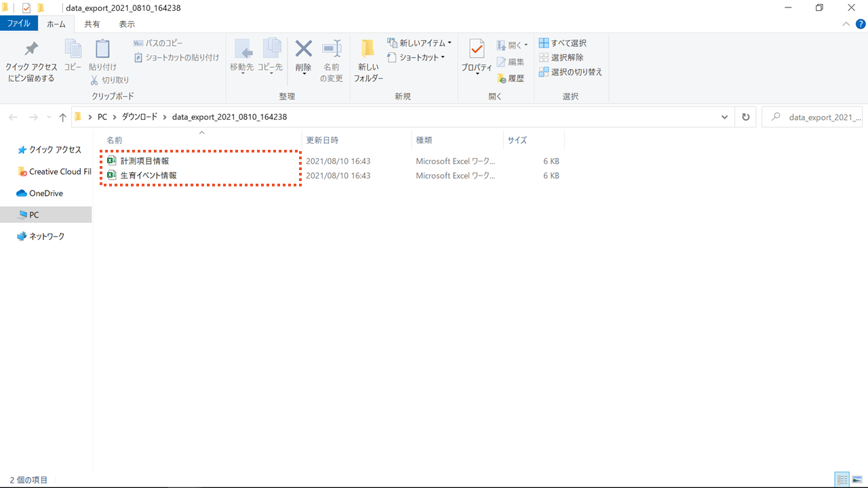The width and height of the screenshot is (868, 488).
Task: Sort by Type (種類) column header
Action: pos(424,140)
